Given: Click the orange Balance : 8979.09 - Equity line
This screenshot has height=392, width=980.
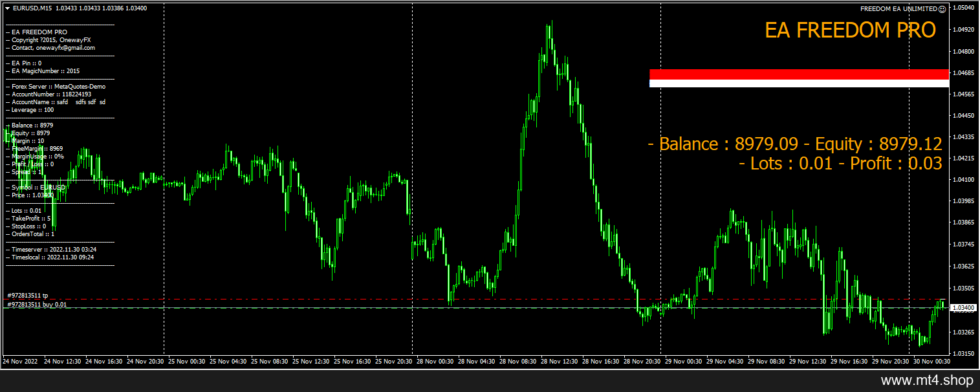Looking at the screenshot, I should tap(794, 144).
